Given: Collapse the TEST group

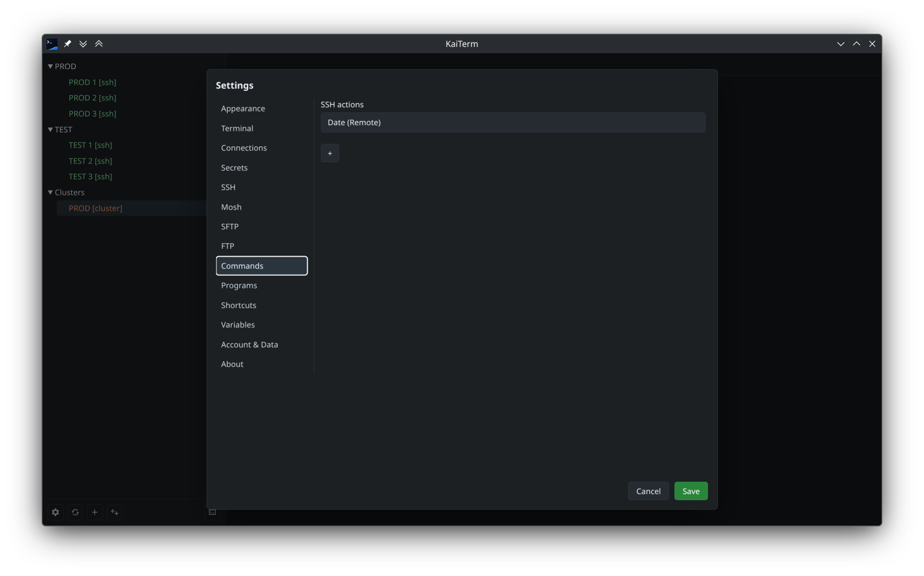Looking at the screenshot, I should coord(50,130).
